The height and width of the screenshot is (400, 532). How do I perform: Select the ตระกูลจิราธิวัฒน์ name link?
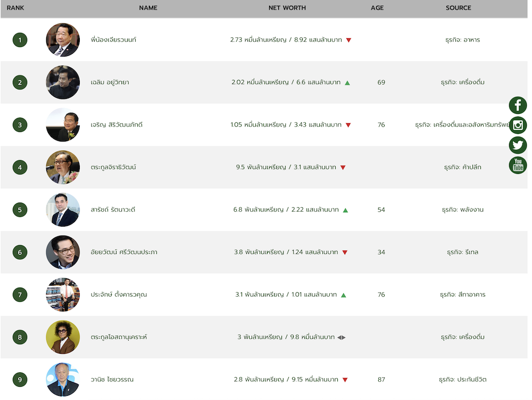click(114, 168)
